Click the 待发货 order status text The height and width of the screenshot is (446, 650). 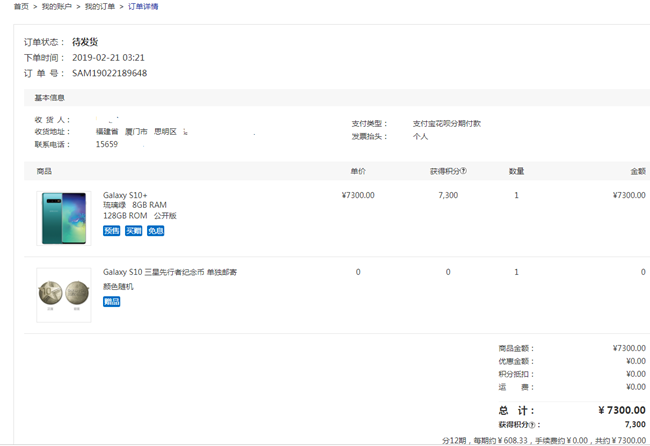tap(85, 43)
